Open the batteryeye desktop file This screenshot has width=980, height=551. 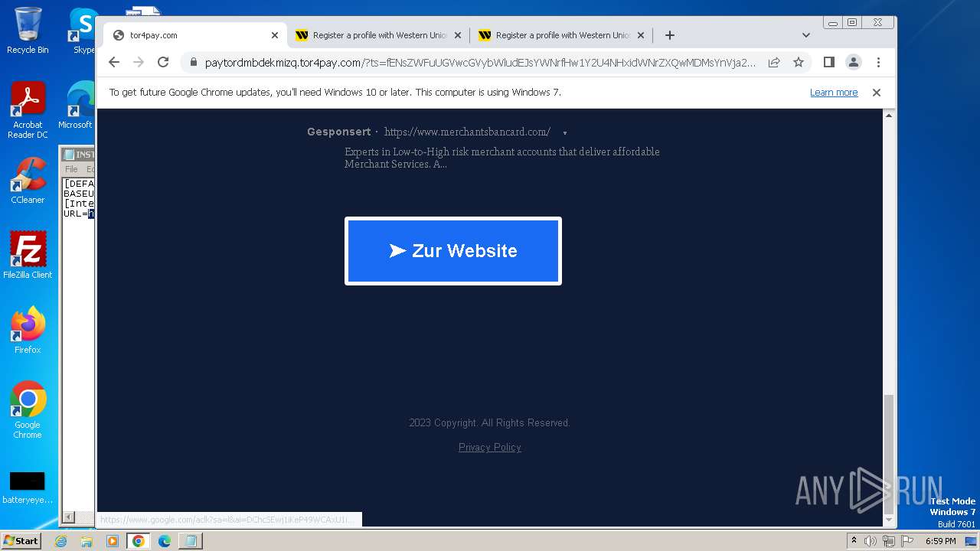[x=28, y=488]
